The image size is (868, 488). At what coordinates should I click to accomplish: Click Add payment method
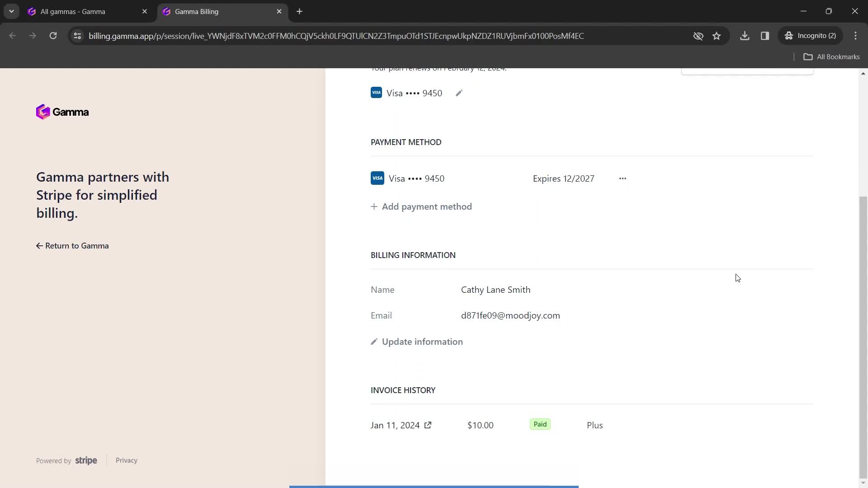coord(421,206)
